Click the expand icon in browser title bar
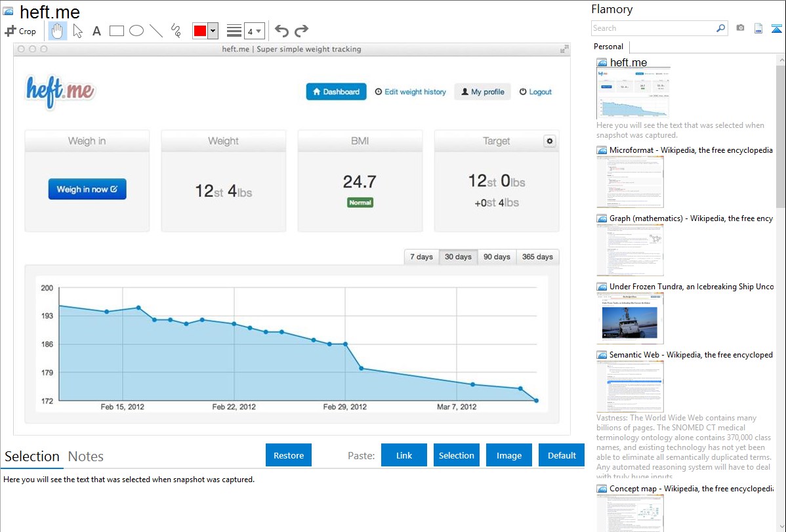 (x=564, y=49)
